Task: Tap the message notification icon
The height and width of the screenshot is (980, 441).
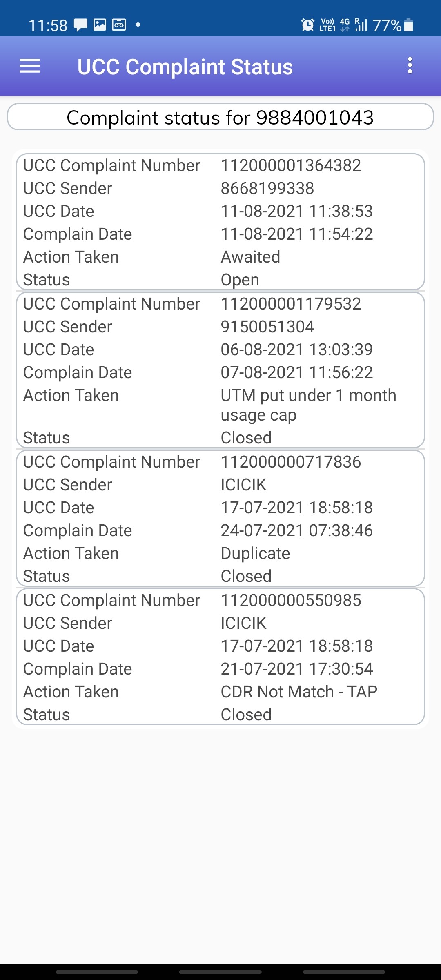Action: pyautogui.click(x=81, y=25)
